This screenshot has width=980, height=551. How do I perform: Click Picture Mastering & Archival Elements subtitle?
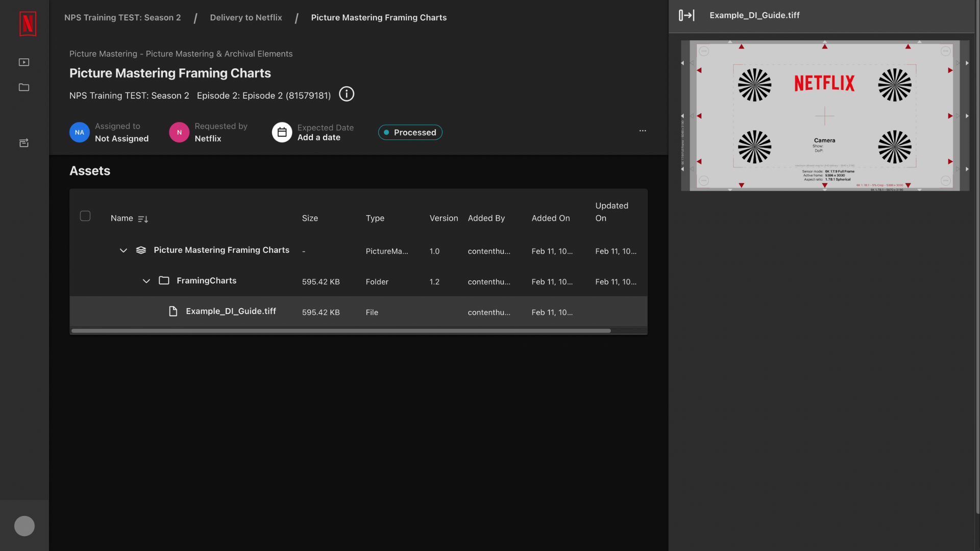click(x=181, y=54)
